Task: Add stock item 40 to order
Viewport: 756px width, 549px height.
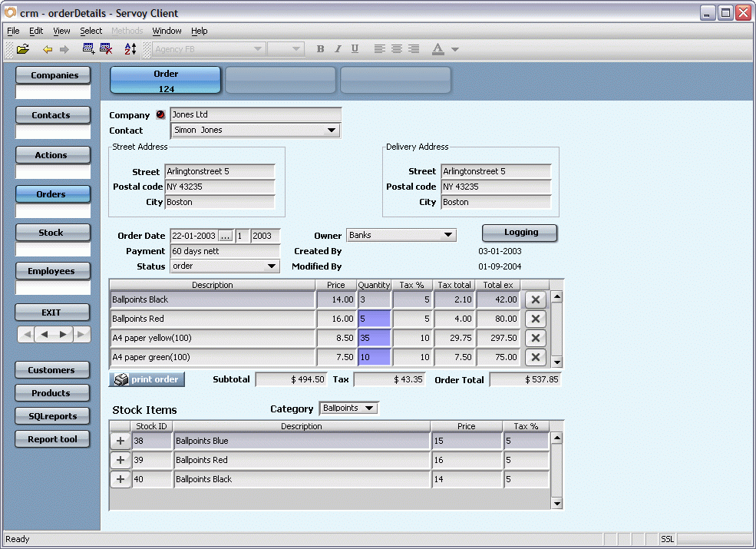Action: 120,479
